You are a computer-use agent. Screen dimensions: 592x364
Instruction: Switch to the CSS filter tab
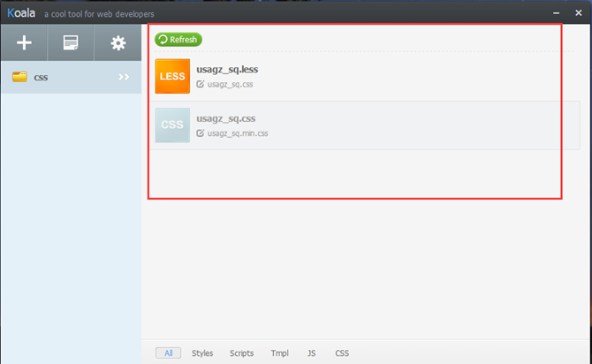[x=342, y=353]
